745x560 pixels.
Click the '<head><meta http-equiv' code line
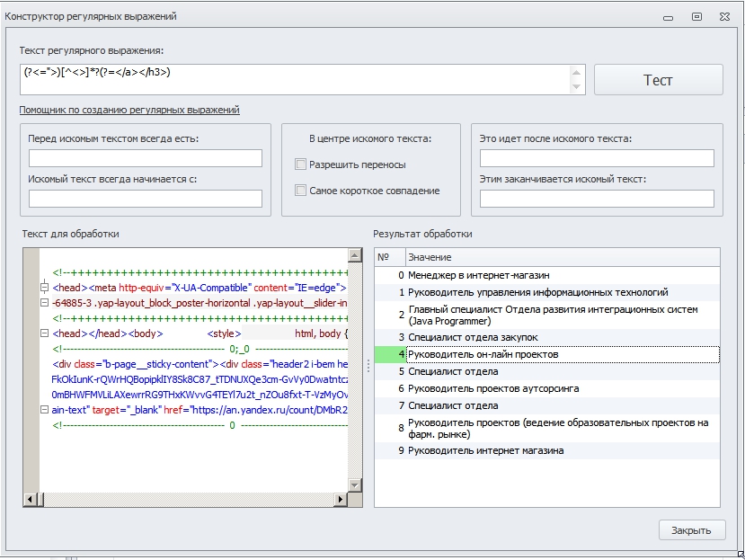(x=200, y=288)
